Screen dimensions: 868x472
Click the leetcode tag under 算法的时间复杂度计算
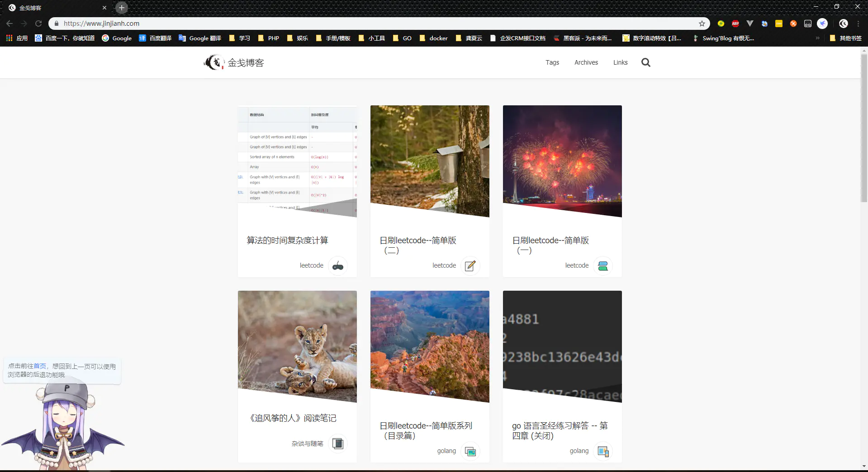click(x=312, y=265)
